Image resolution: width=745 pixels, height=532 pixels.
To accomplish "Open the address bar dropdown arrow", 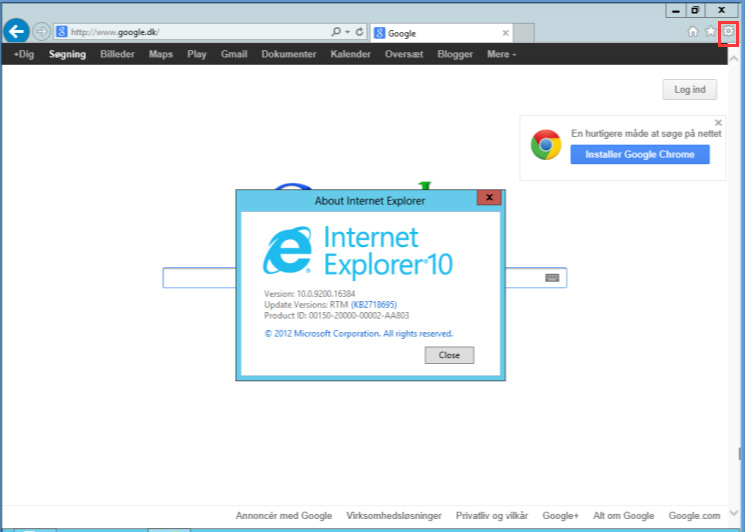I will [347, 32].
